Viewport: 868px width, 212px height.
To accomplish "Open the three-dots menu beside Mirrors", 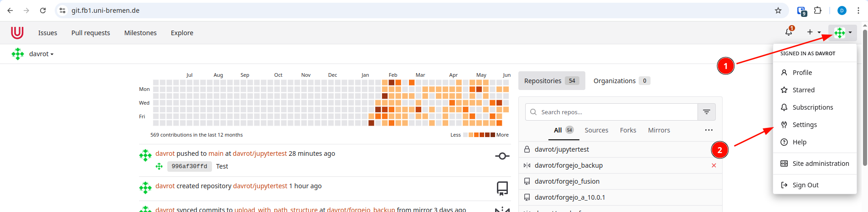I will (708, 130).
